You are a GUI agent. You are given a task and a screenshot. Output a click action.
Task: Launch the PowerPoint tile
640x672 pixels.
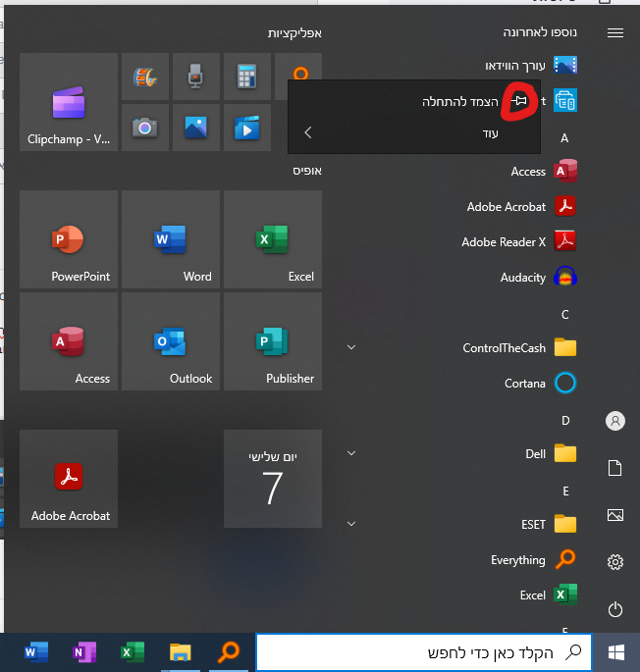click(69, 239)
